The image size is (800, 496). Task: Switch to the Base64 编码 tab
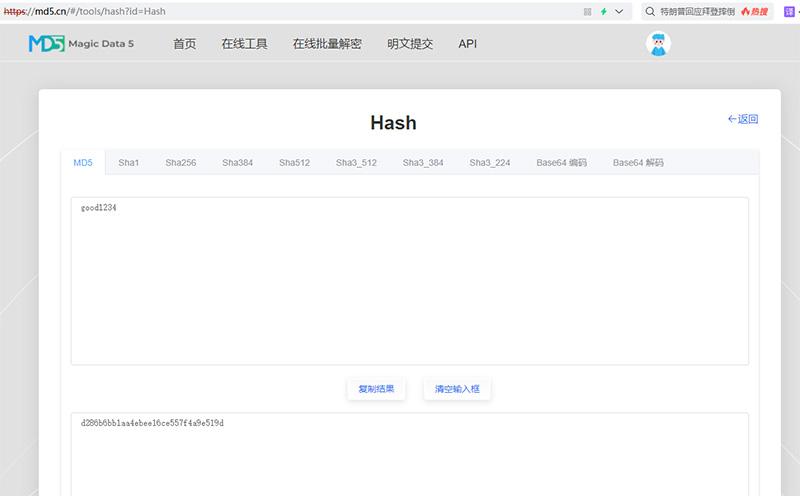click(x=561, y=163)
